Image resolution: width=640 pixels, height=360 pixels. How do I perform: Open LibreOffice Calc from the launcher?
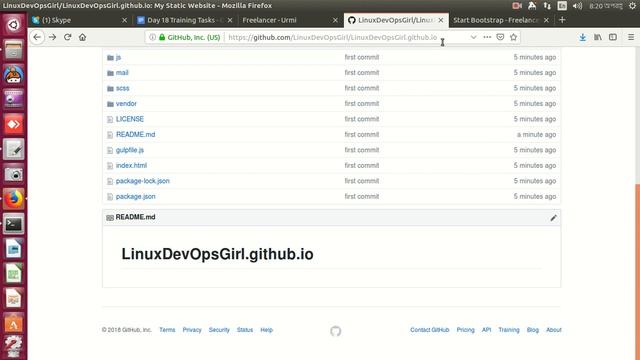13,274
